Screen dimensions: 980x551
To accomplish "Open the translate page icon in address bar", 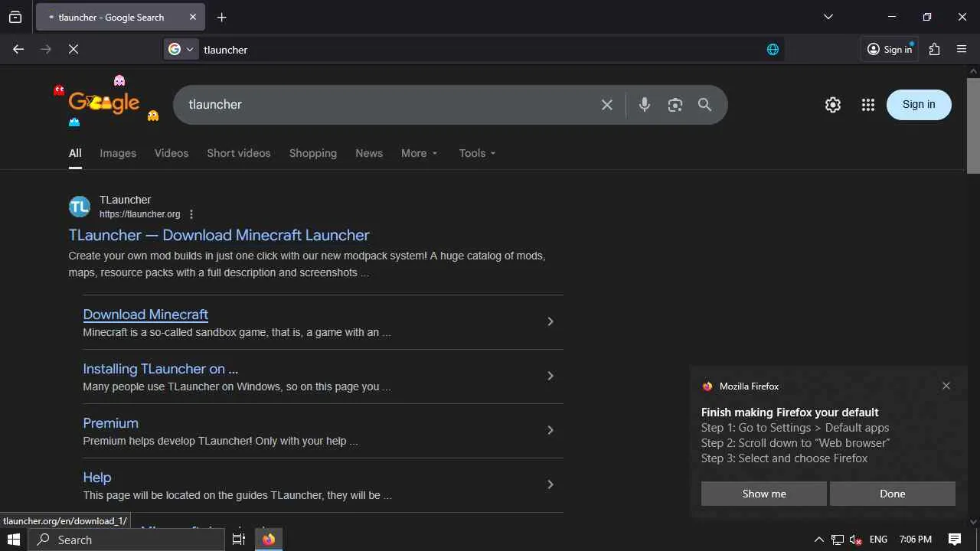I will click(x=773, y=50).
